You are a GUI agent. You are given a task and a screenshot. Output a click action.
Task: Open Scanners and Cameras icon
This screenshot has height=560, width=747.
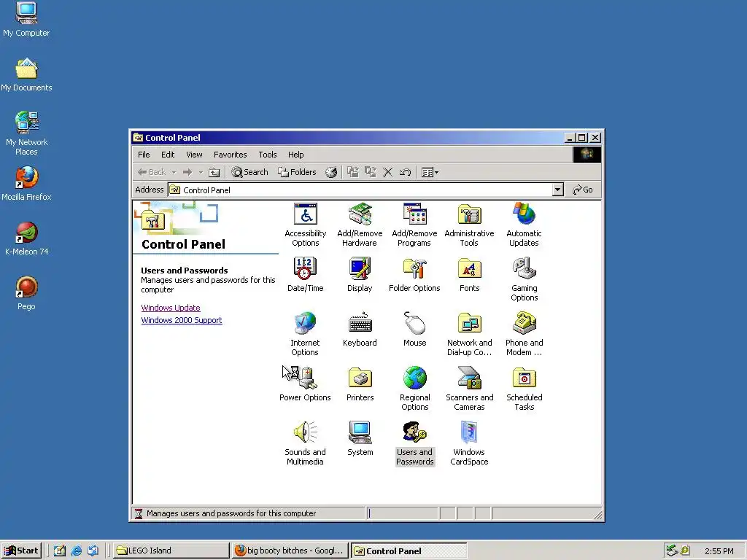469,389
